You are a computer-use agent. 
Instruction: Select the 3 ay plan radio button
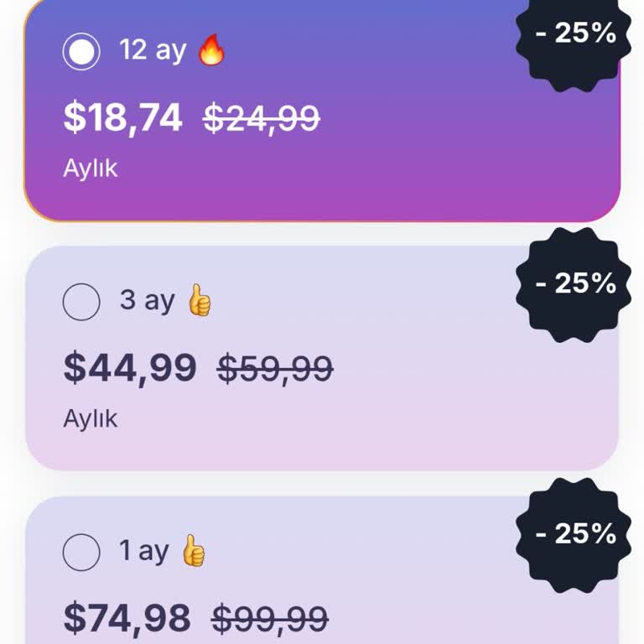click(81, 301)
